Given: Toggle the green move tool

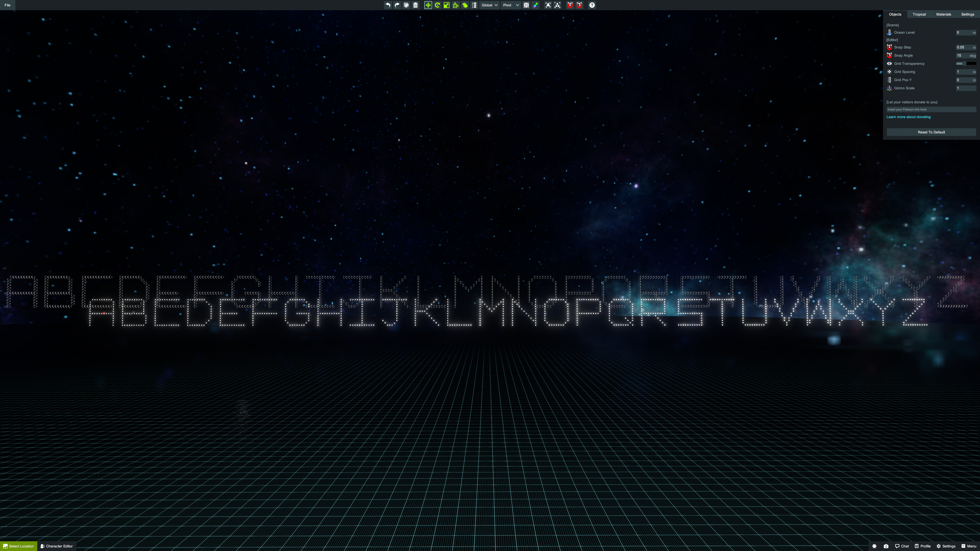Looking at the screenshot, I should point(428,5).
